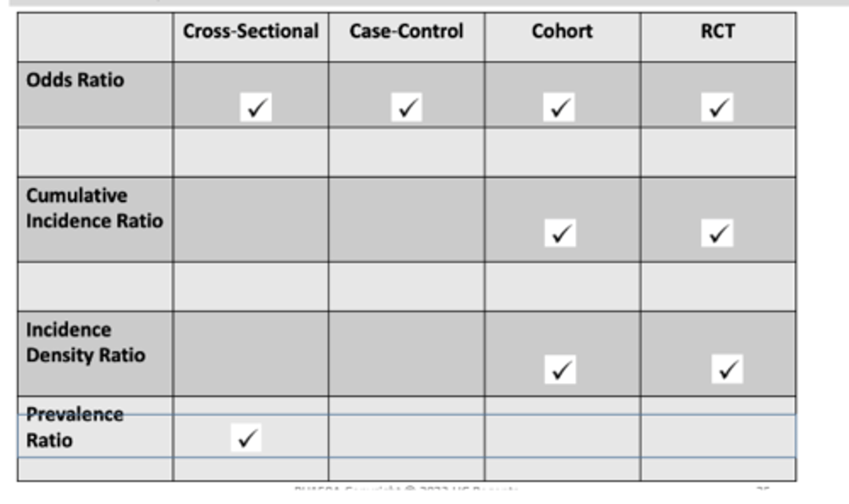Toggle the Odds Ratio Cross-Sectional checkmark

256,107
